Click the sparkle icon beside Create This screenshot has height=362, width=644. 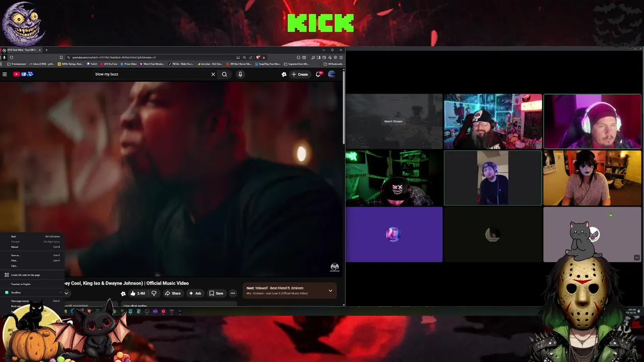284,74
